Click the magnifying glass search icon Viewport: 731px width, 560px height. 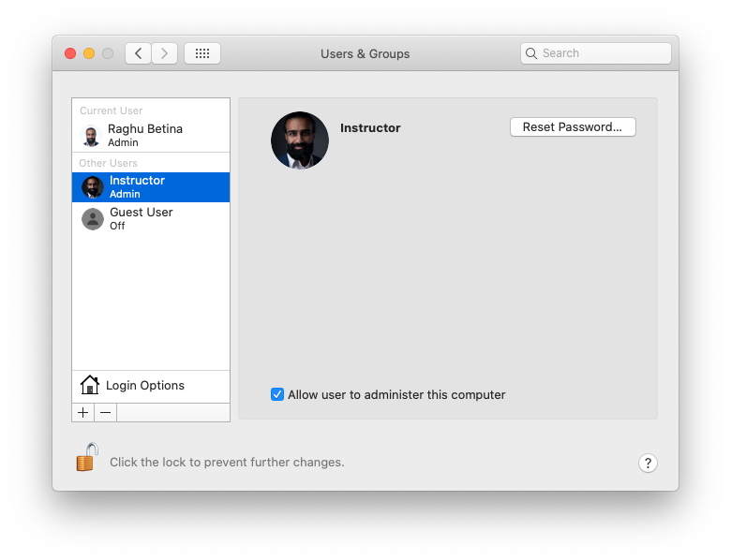(x=531, y=53)
